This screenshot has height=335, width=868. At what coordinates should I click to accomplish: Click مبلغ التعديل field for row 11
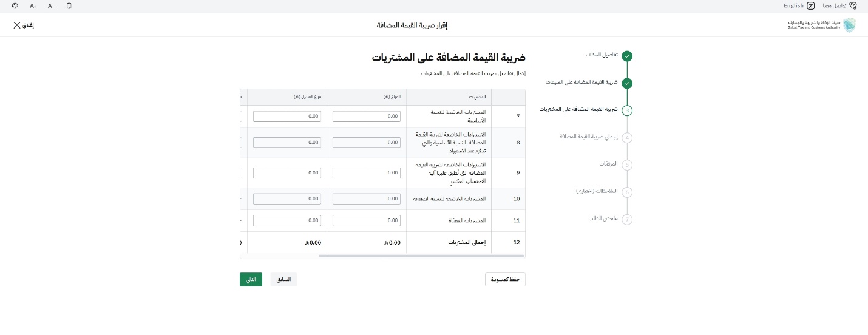click(287, 220)
